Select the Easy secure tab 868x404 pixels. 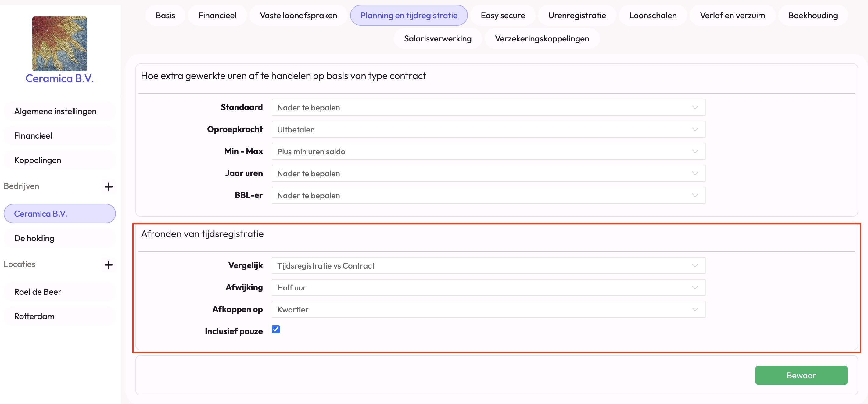click(x=502, y=16)
